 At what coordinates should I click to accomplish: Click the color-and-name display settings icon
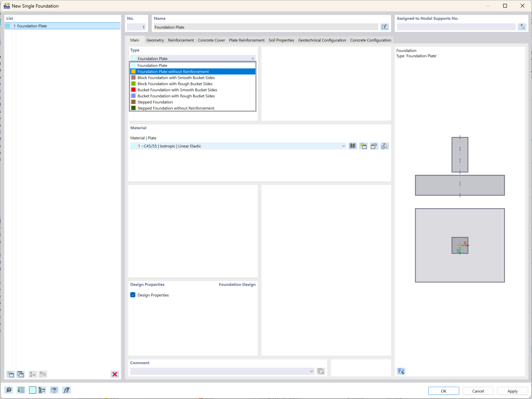click(x=42, y=390)
